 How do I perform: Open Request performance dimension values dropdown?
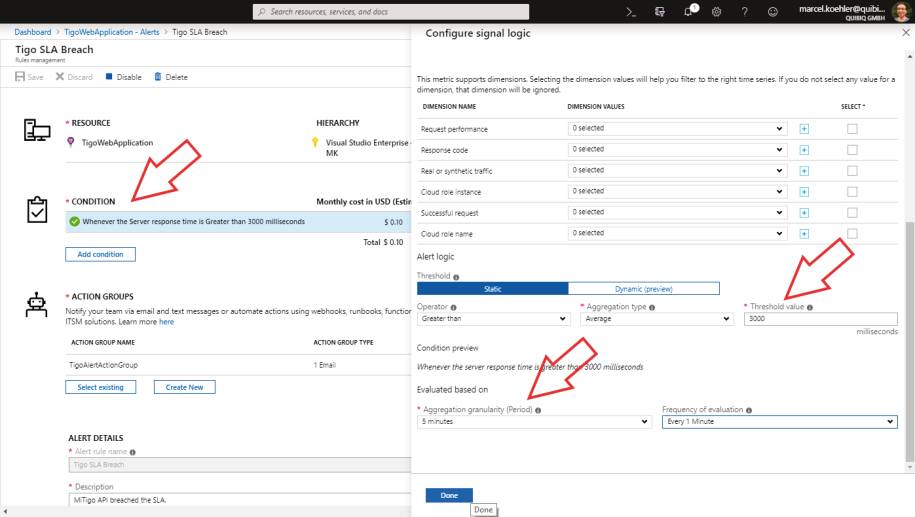click(677, 128)
